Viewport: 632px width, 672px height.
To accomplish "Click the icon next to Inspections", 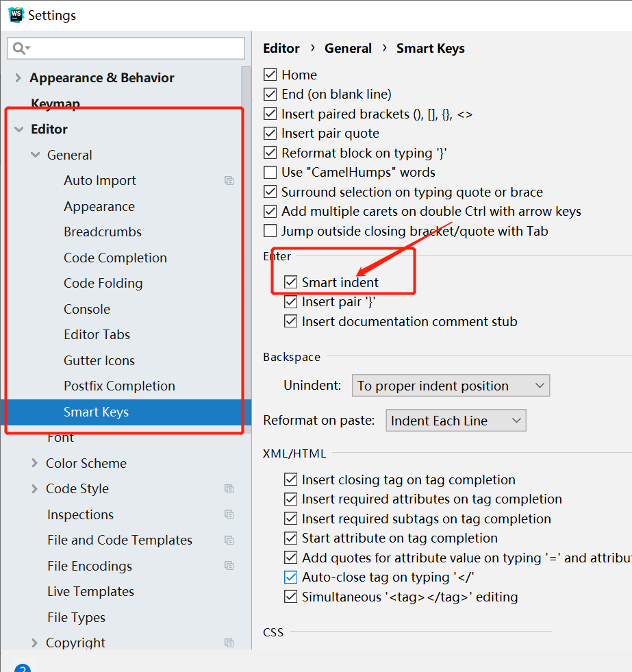I will (229, 514).
